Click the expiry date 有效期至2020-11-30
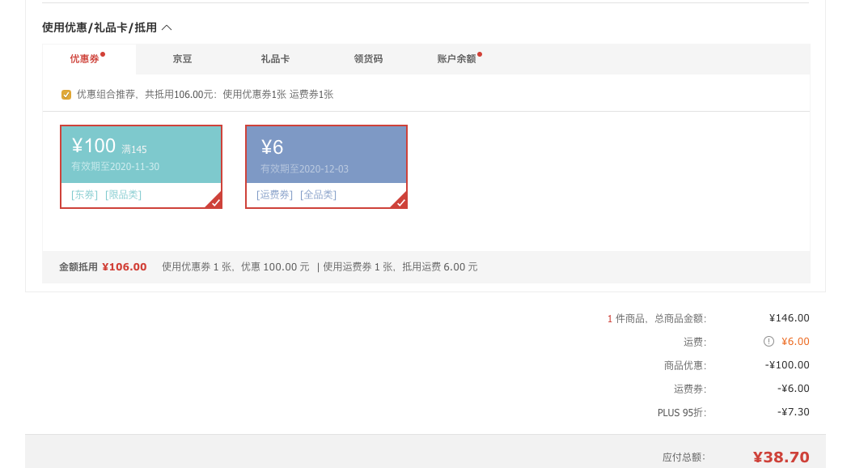The height and width of the screenshot is (468, 868). [x=115, y=167]
